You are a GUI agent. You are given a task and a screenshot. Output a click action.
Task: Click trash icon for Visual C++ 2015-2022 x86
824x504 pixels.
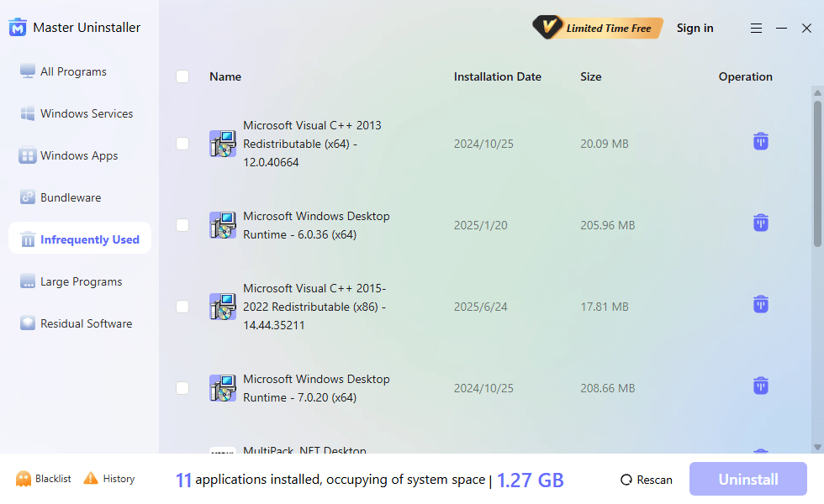pos(761,304)
